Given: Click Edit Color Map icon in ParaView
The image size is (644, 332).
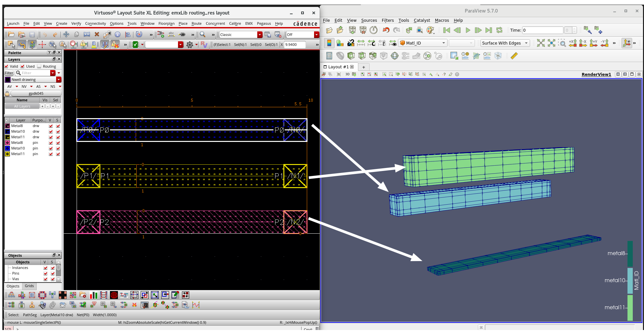Looking at the screenshot, I should coord(340,43).
